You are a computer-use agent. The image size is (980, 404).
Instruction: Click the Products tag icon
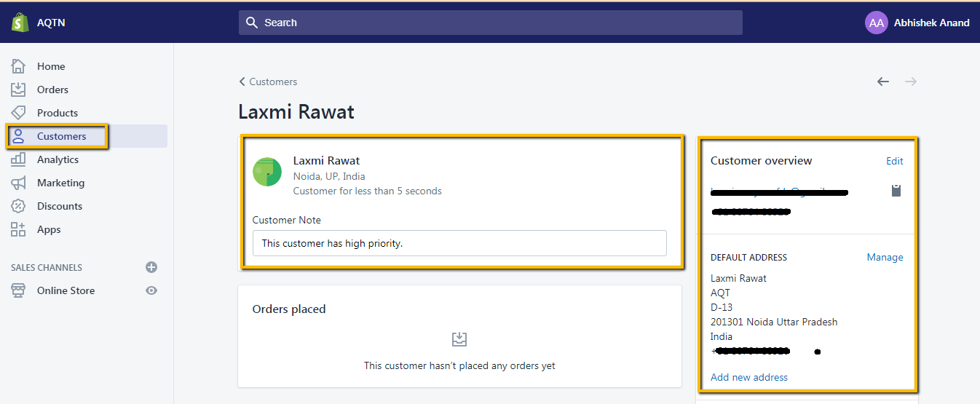click(x=18, y=113)
